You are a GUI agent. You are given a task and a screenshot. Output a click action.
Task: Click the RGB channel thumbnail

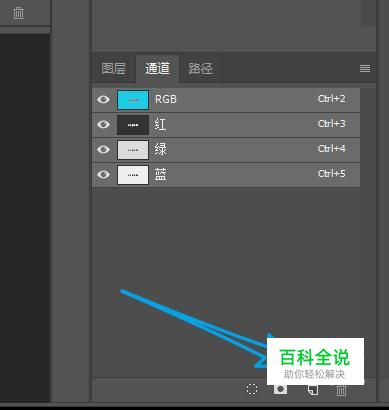[x=133, y=100]
